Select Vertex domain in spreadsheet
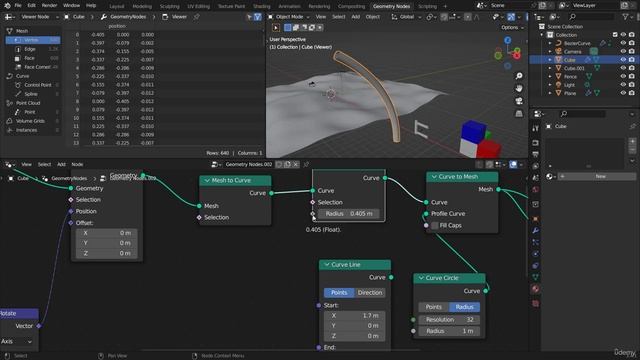The width and height of the screenshot is (640, 360). pyautogui.click(x=33, y=40)
